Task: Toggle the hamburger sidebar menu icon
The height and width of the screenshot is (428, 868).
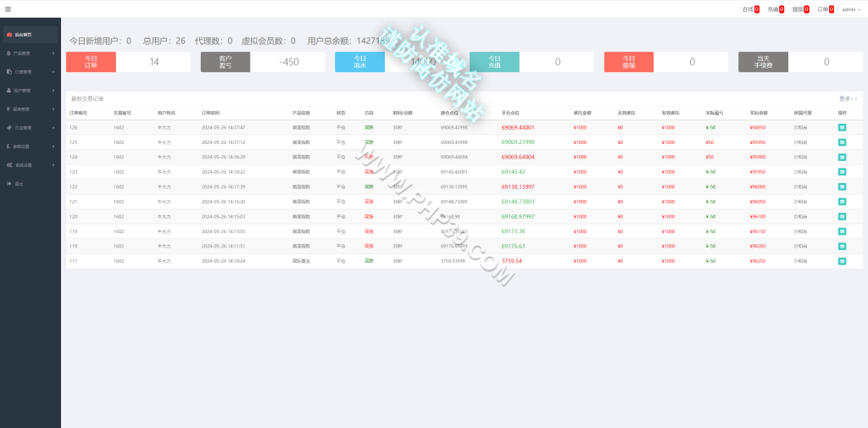Action: pyautogui.click(x=8, y=8)
